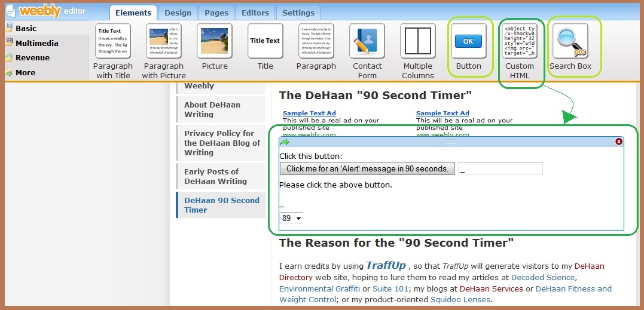
Task: Select the More elements category
Action: pyautogui.click(x=20, y=73)
